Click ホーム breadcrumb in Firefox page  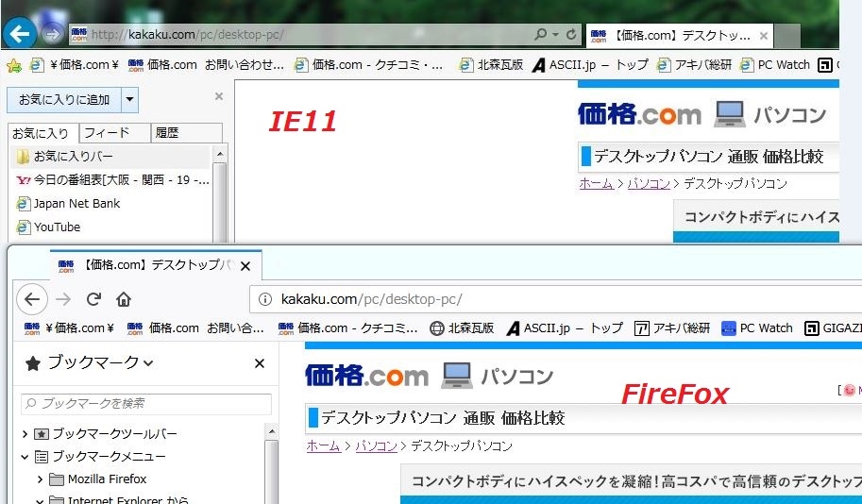[323, 445]
